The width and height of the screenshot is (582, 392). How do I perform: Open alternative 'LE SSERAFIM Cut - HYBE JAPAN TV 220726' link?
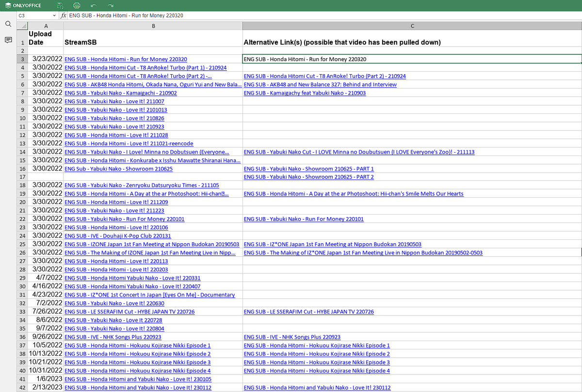(309, 312)
